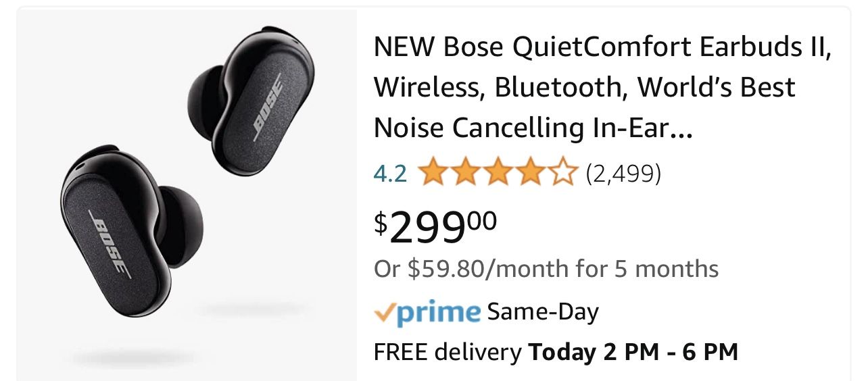Image resolution: width=868 pixels, height=381 pixels.
Task: Click the empty fifth rating star
Action: pos(563,174)
